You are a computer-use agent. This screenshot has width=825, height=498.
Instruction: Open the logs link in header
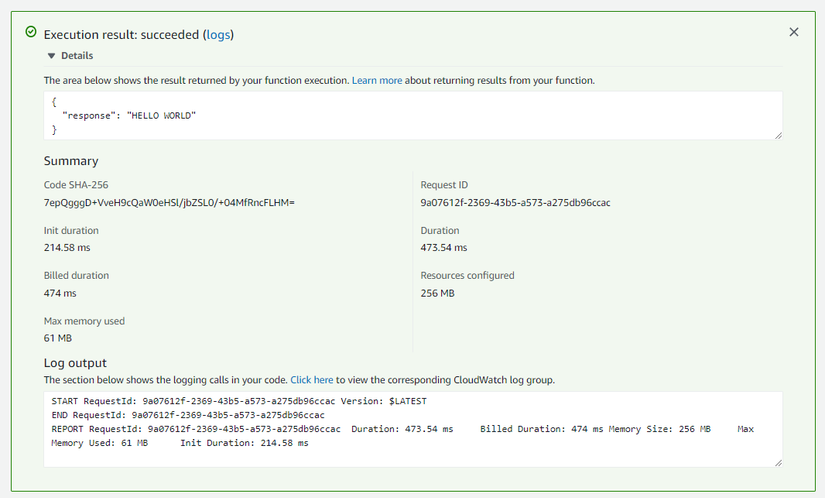point(218,35)
